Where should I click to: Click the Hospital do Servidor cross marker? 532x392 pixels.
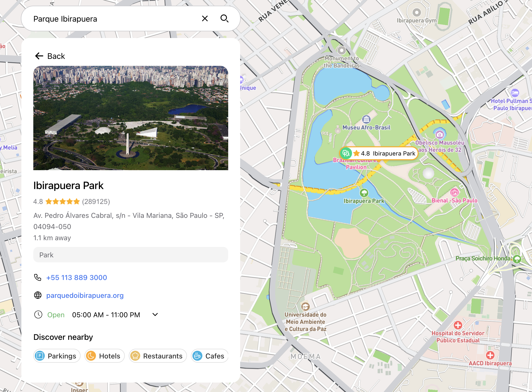(x=458, y=325)
